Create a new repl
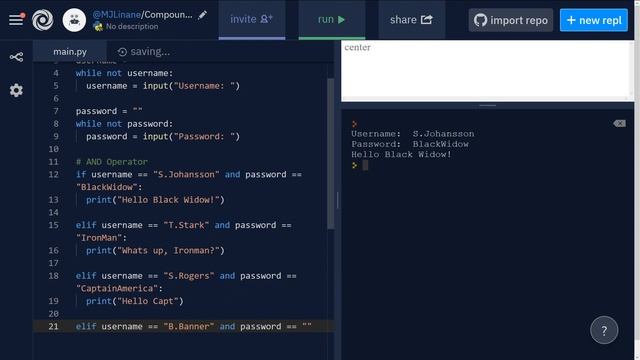 pos(593,20)
